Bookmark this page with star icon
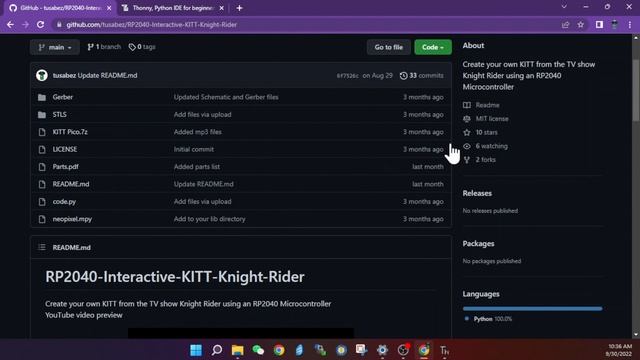The width and height of the screenshot is (640, 360). 581,25
